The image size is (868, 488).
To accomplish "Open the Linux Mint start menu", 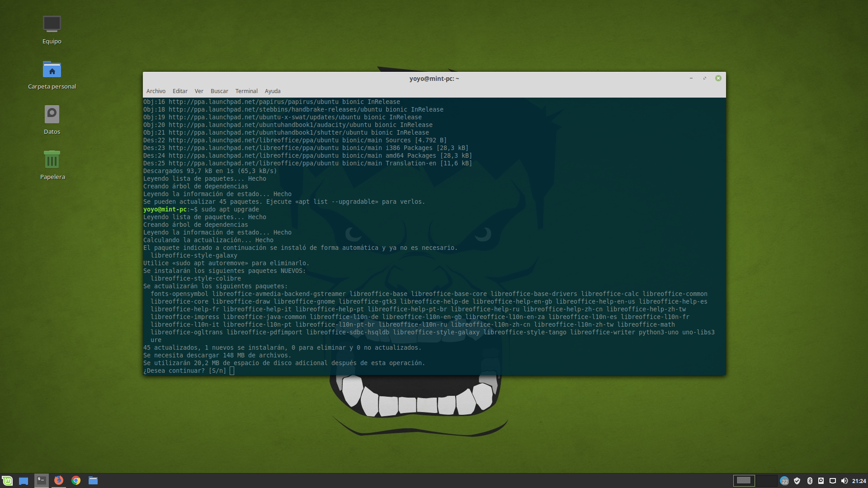I will click(7, 480).
